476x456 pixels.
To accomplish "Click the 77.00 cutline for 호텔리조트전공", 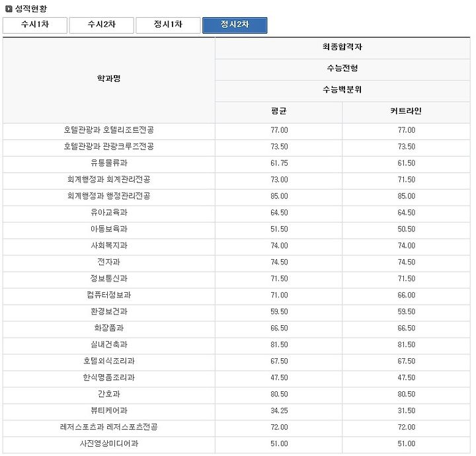I will tap(406, 130).
